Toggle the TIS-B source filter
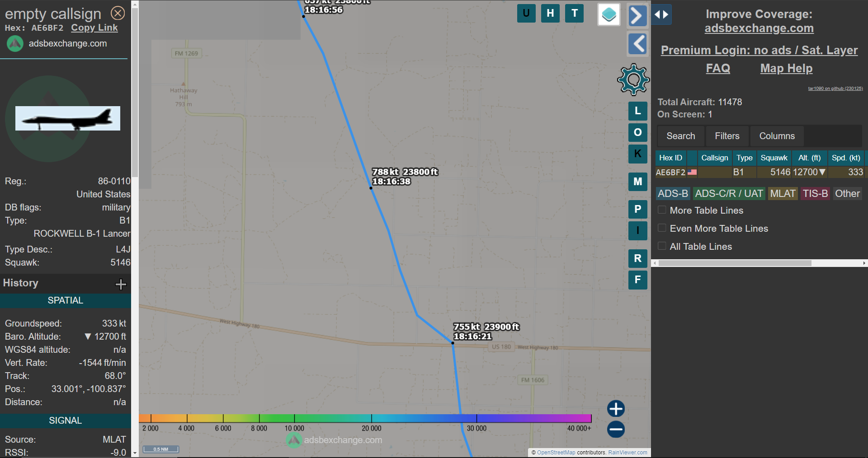Image resolution: width=868 pixels, height=458 pixels. click(815, 194)
